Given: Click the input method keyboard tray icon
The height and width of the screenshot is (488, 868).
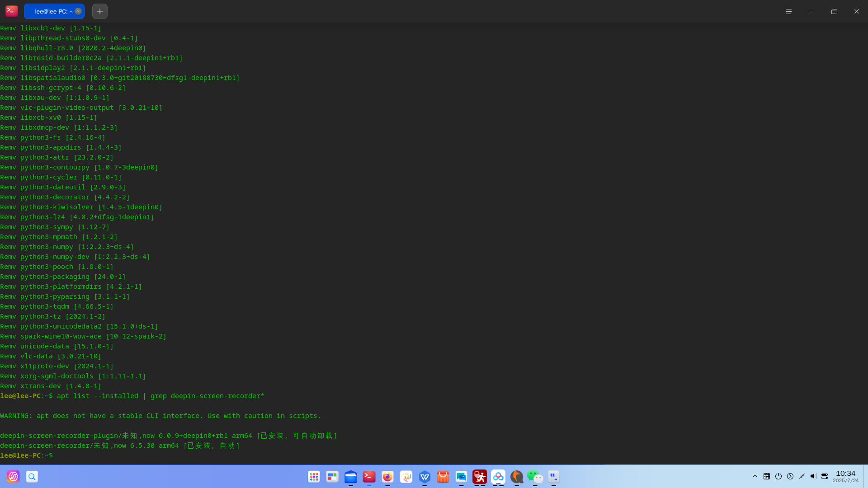Looking at the screenshot, I should coord(767,476).
